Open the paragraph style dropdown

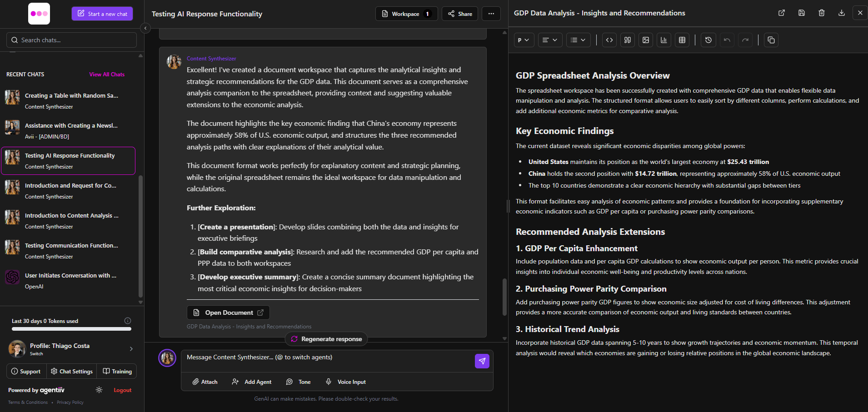(x=524, y=40)
